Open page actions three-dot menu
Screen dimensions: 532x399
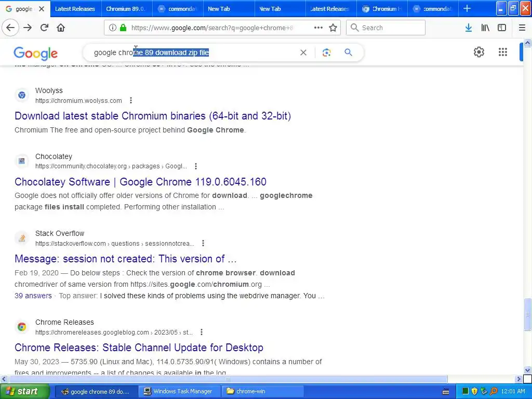[318, 28]
